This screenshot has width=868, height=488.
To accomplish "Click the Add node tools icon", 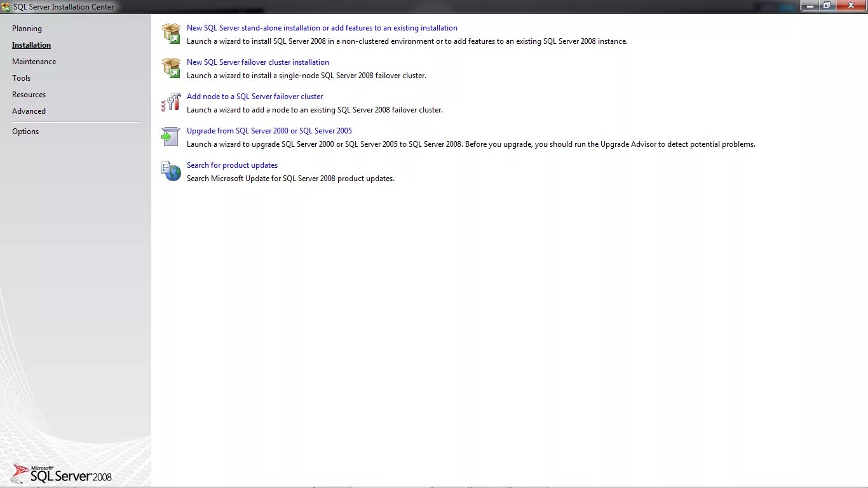I will (172, 102).
